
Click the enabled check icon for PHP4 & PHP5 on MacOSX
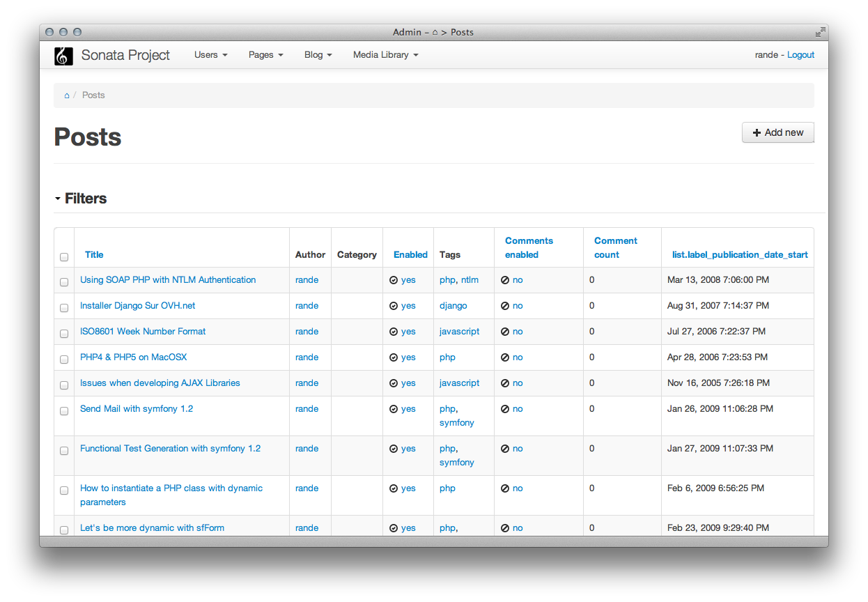click(x=394, y=357)
